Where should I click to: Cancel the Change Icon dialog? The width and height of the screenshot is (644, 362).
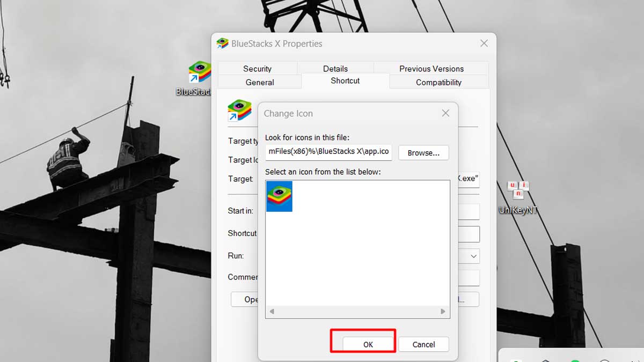(423, 344)
